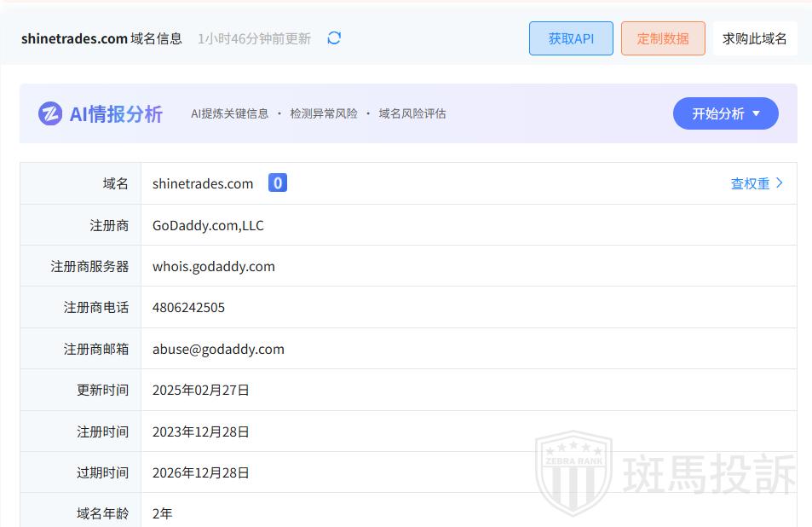Click the shinetrades.com 域名信息 page heading
Image resolution: width=812 pixels, height=527 pixels.
(101, 38)
